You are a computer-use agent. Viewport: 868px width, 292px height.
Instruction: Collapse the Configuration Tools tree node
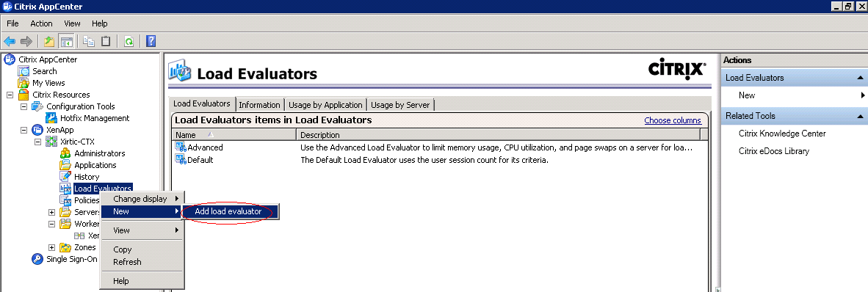[23, 106]
